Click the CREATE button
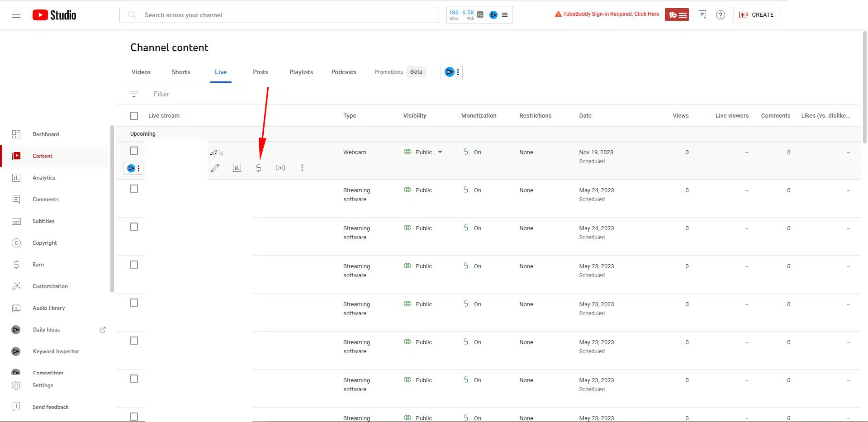This screenshot has width=868, height=422. (x=757, y=15)
